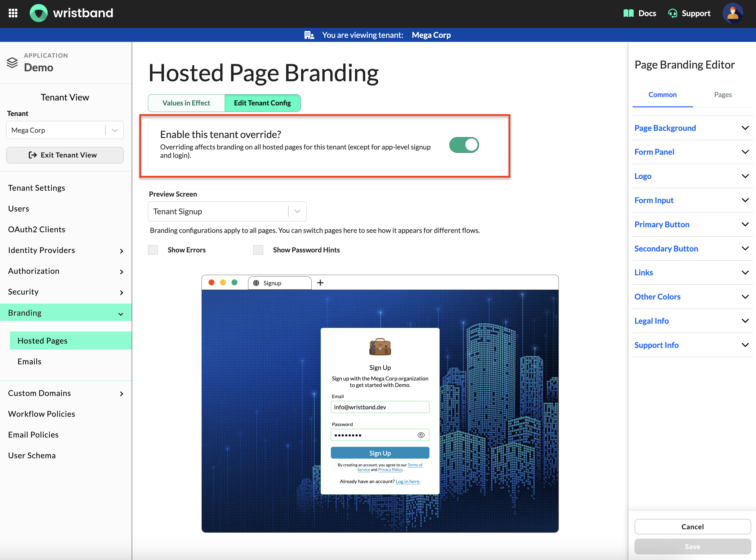
Task: Click the Wristband shield logo
Action: click(x=39, y=13)
